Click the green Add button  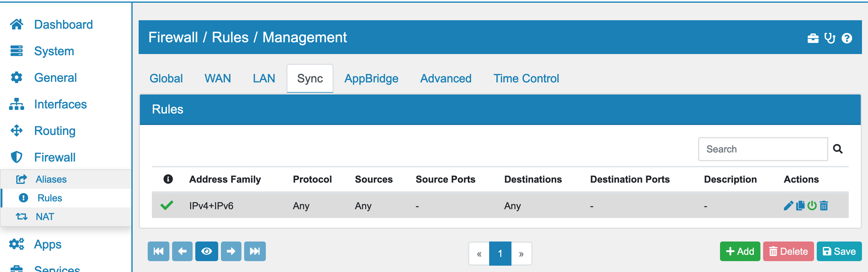pyautogui.click(x=740, y=251)
